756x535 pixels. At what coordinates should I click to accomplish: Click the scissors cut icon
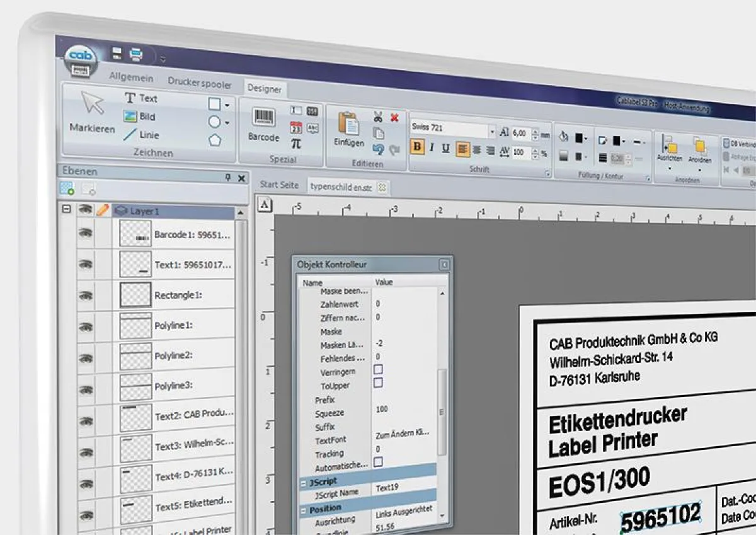378,117
